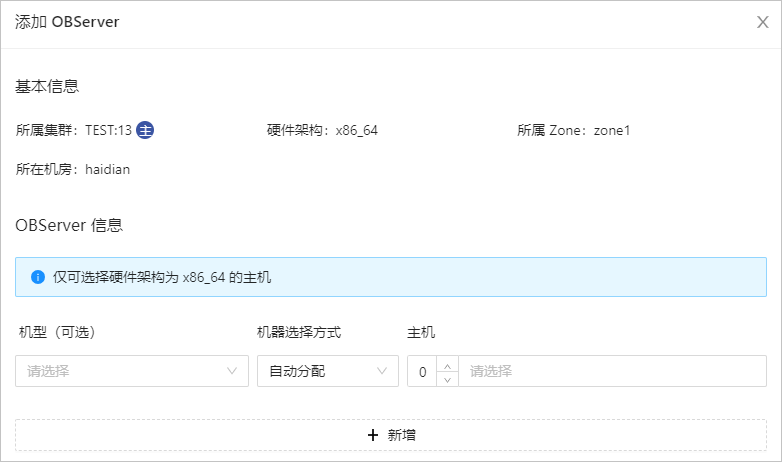Click the 硬件架构 value x86_64
This screenshot has height=462, width=782.
pos(357,131)
